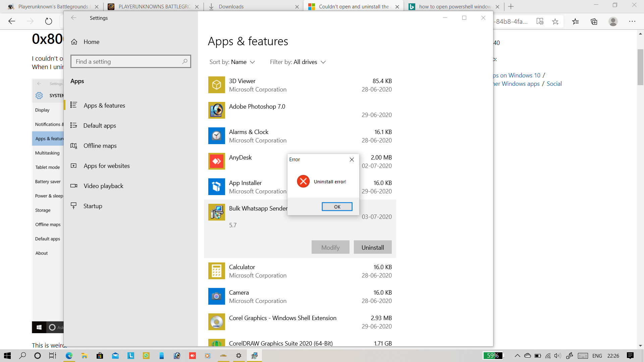Click the grayed Modify button
This screenshot has height=362, width=644.
coord(330,247)
